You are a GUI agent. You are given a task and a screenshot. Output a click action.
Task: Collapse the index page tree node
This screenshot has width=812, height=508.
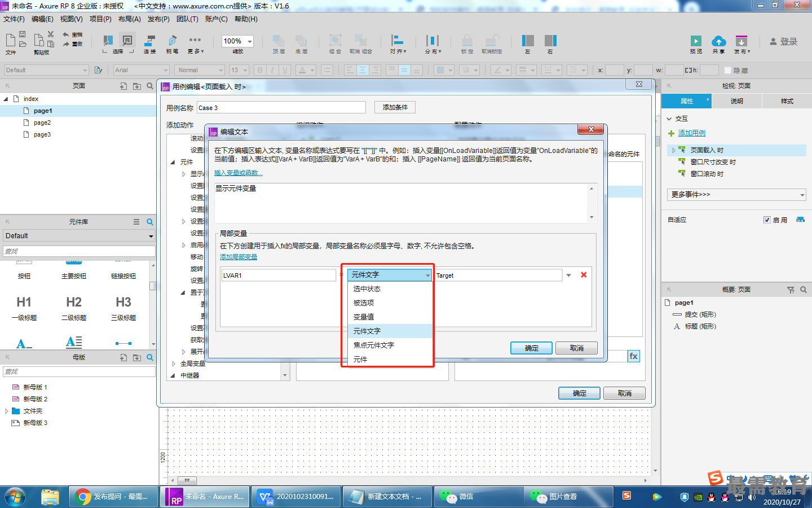coord(6,99)
